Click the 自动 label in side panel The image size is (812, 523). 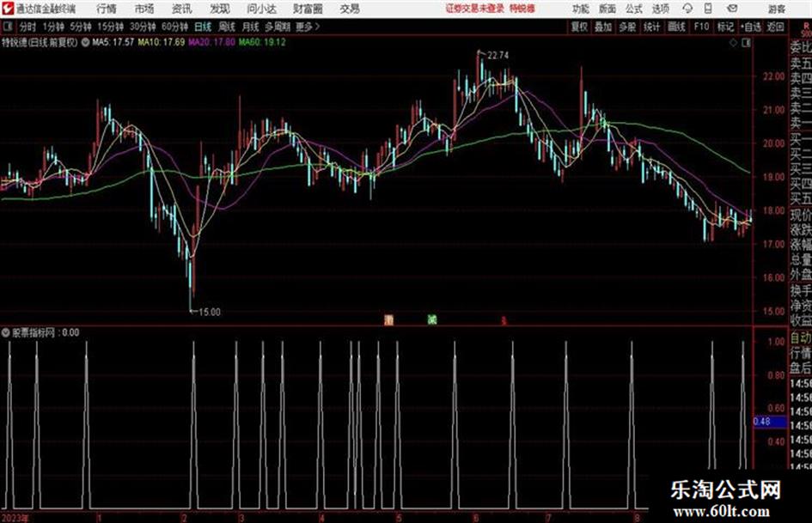point(801,338)
